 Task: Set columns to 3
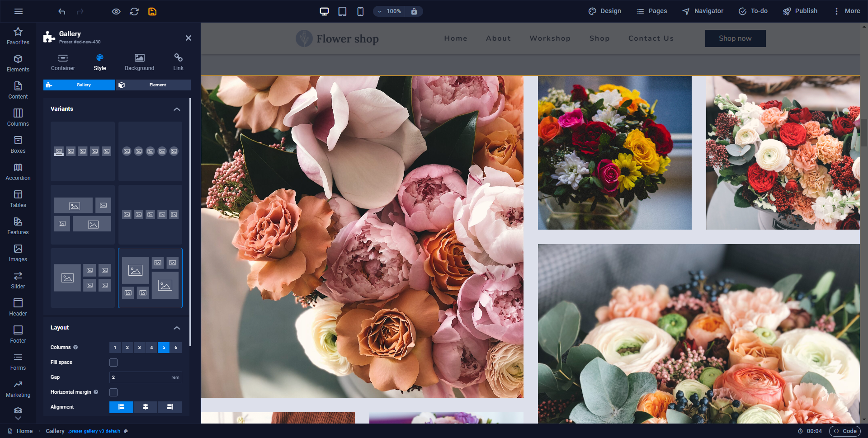(x=140, y=348)
